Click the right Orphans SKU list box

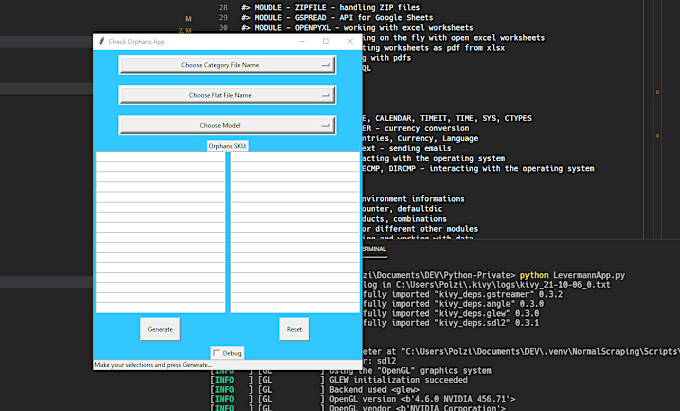click(295, 232)
